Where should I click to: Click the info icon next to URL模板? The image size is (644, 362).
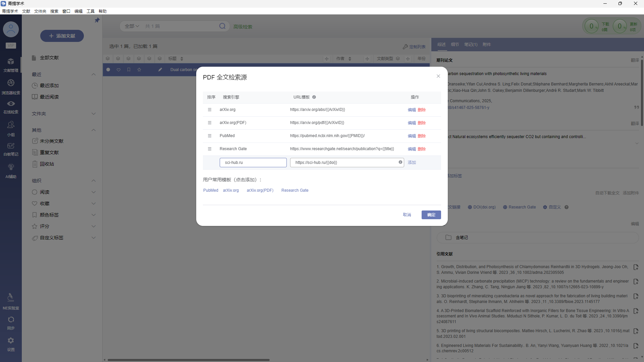314,97
